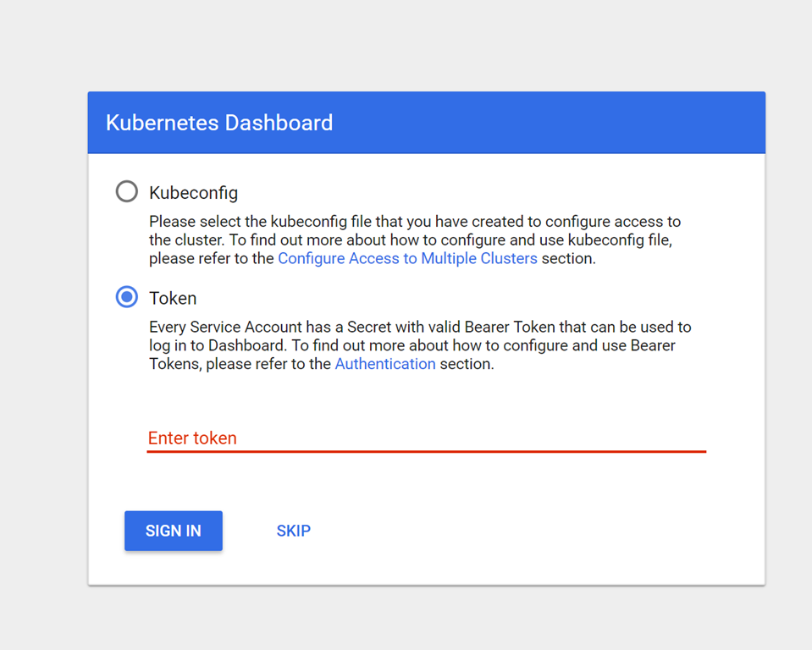Click the Bearer Token description paragraph
Screen dimensions: 812x650
[420, 345]
